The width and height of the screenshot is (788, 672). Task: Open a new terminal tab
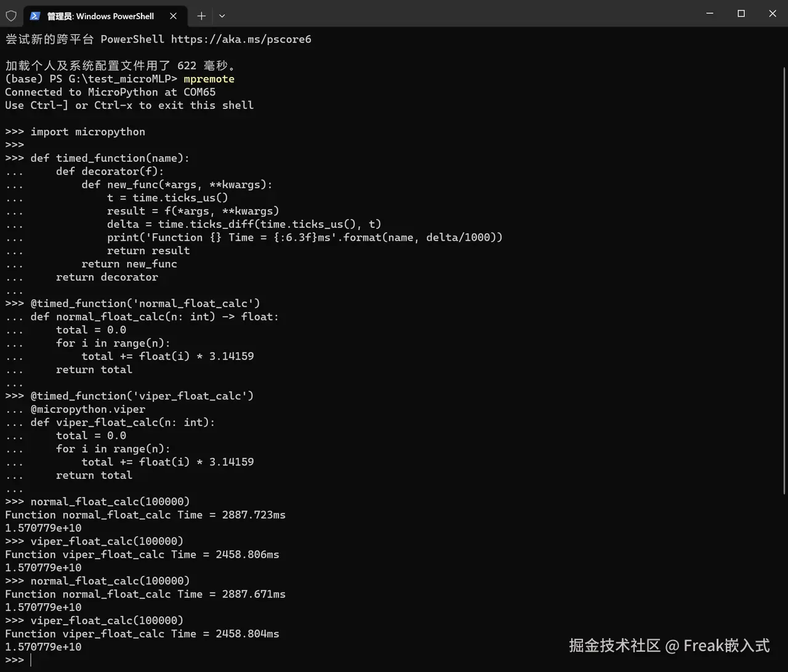(201, 16)
